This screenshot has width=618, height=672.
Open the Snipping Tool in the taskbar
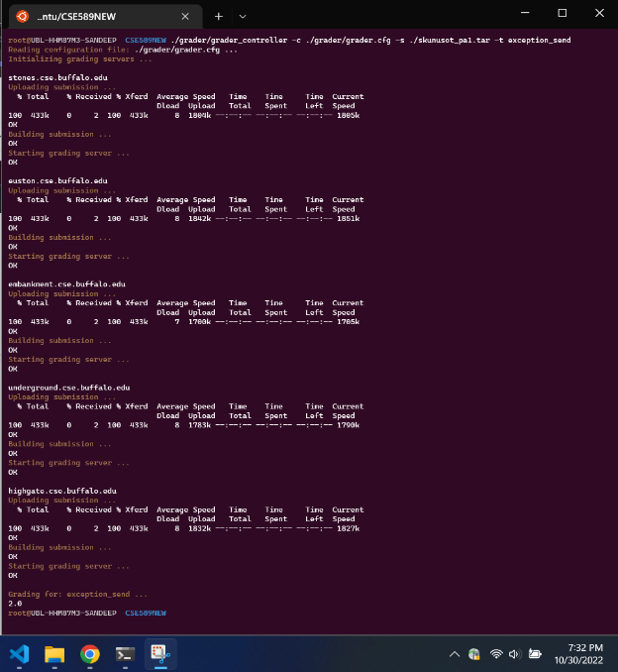[x=160, y=653]
